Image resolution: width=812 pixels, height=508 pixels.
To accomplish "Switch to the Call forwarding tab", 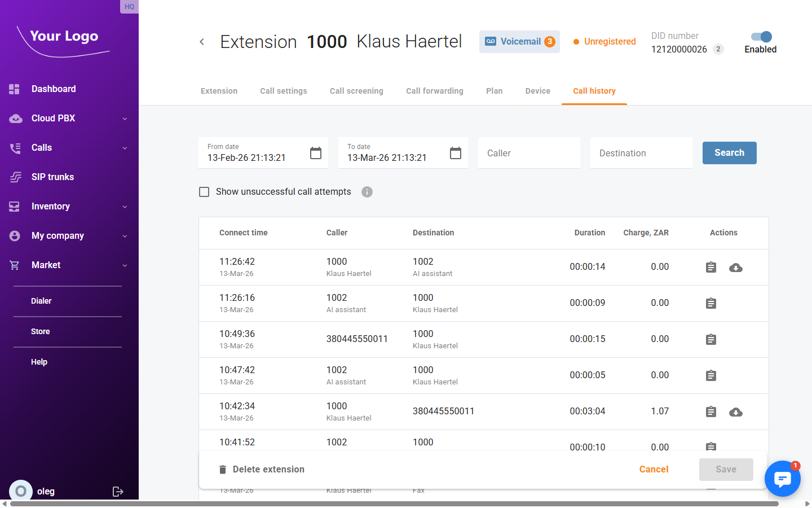I will point(434,91).
